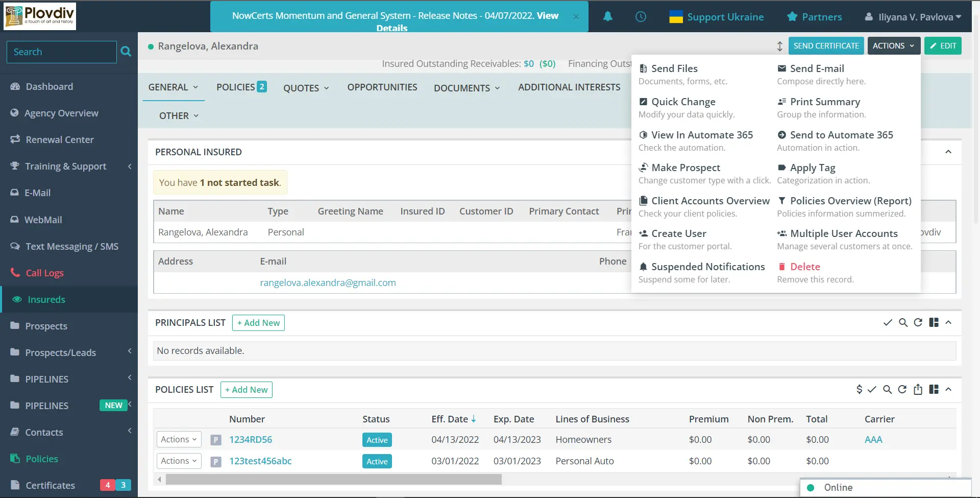
Task: Refresh the Policies List grid
Action: click(x=902, y=389)
